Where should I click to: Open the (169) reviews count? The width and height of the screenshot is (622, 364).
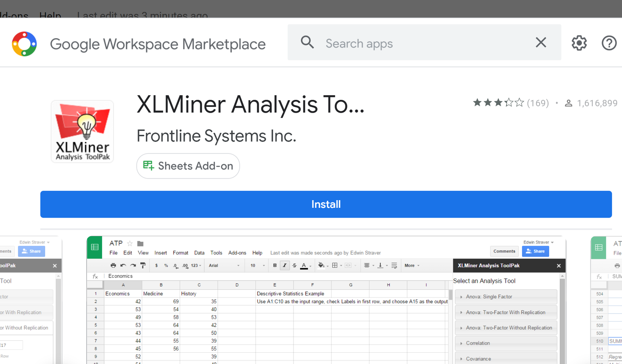point(538,103)
